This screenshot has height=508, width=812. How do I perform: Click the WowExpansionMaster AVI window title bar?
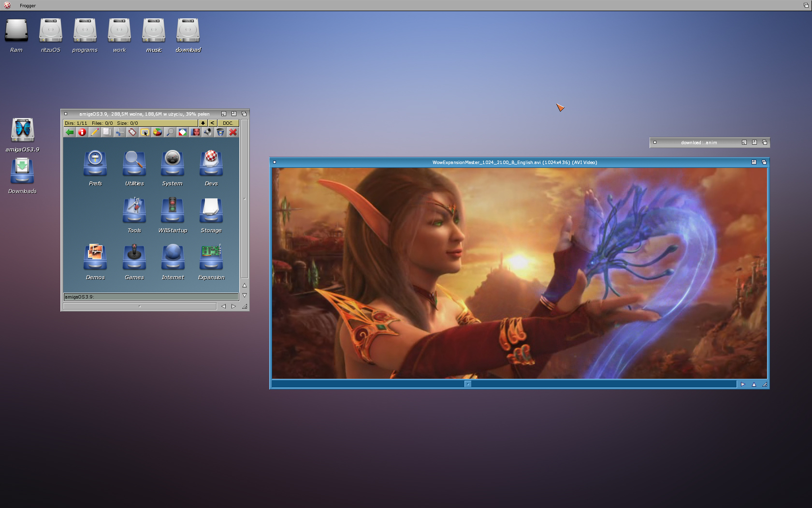coord(515,162)
